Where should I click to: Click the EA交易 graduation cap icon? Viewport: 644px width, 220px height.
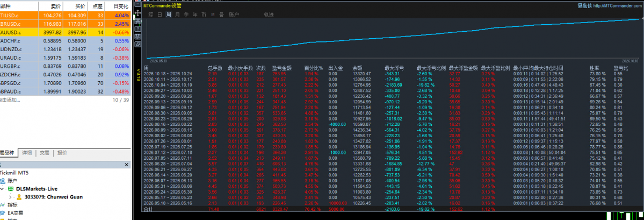pos(3,213)
